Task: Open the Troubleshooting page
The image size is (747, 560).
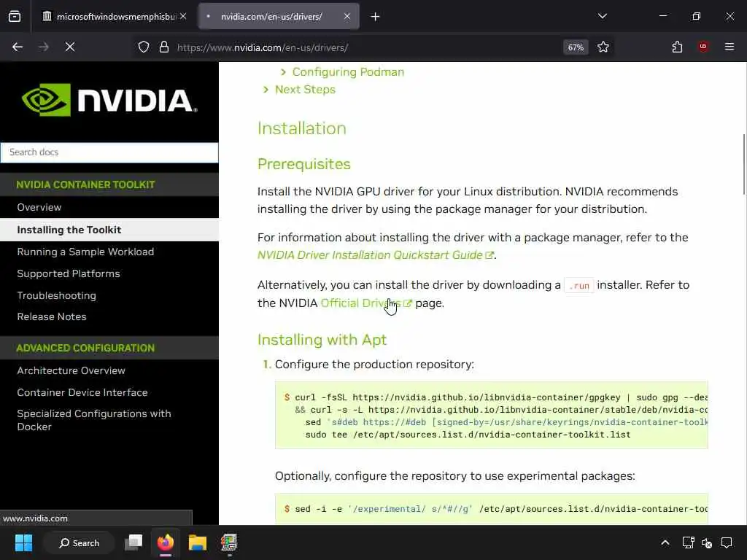Action: [x=57, y=296]
